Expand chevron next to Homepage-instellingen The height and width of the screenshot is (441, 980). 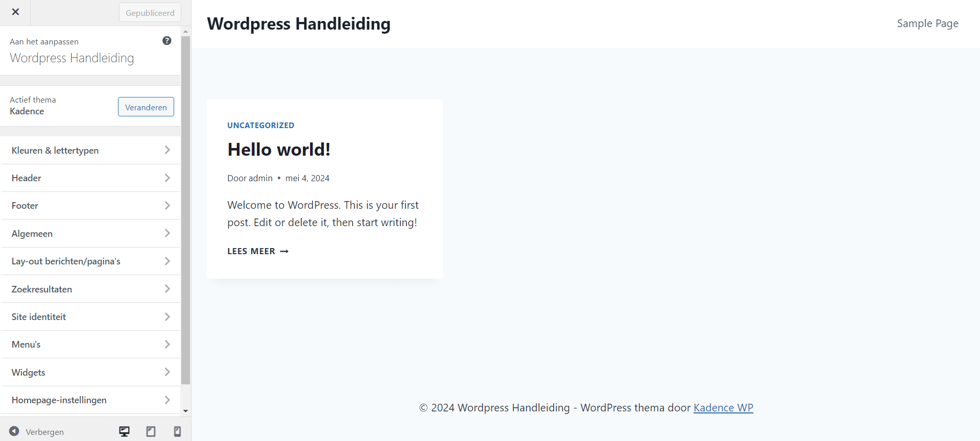167,400
